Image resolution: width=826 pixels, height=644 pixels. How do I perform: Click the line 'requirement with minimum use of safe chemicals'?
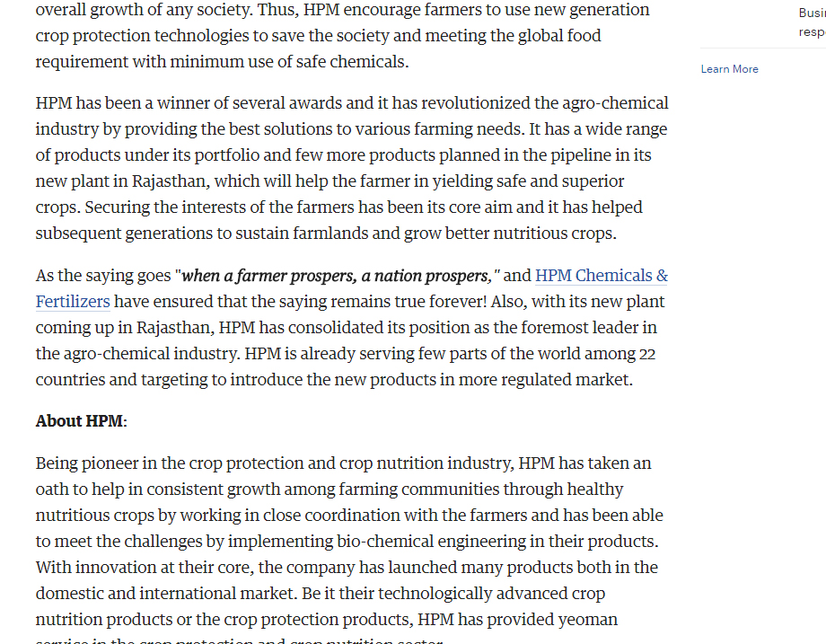pyautogui.click(x=223, y=62)
